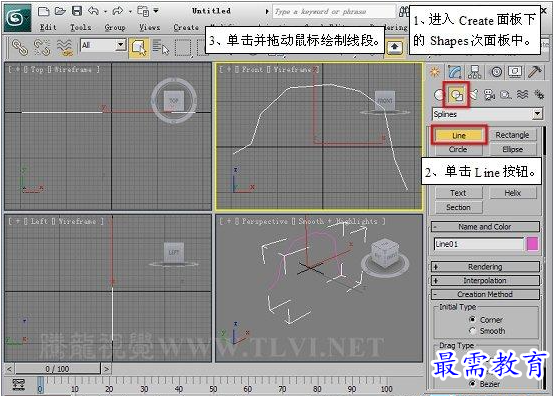Expand the Rendering rollout
The image size is (555, 396).
(x=485, y=266)
